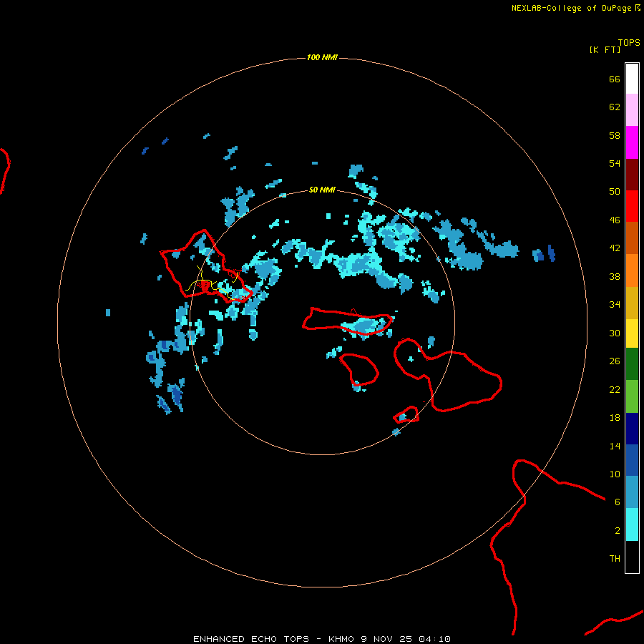Click the yellow 34 kft legend swatch
The height and width of the screenshot is (644, 644).
tap(632, 333)
